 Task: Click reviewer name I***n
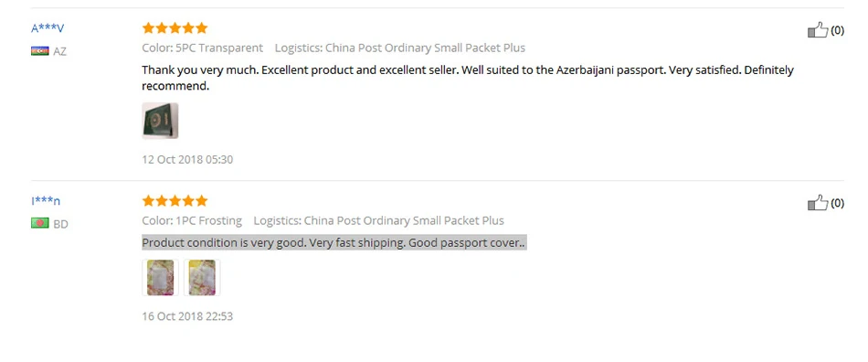coord(46,201)
